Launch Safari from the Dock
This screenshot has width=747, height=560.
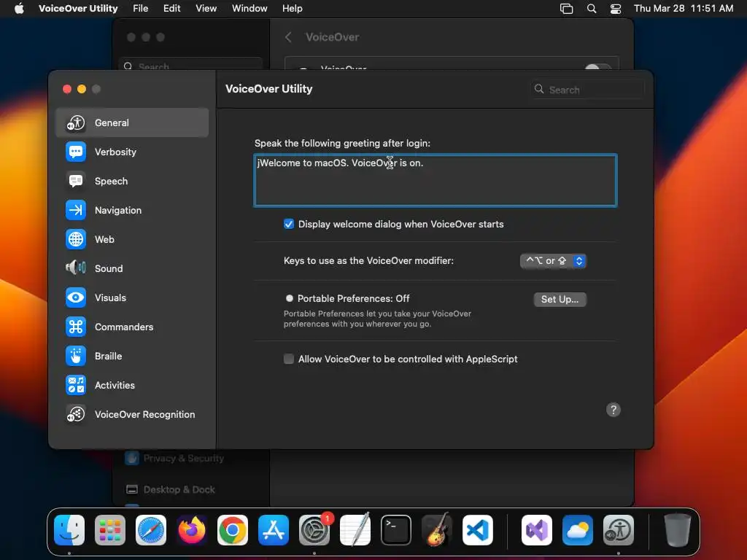[x=151, y=530]
